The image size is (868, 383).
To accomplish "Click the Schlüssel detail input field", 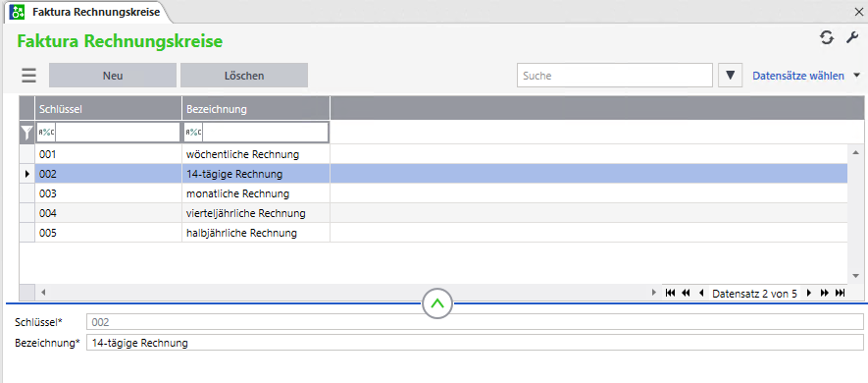I will click(x=475, y=321).
